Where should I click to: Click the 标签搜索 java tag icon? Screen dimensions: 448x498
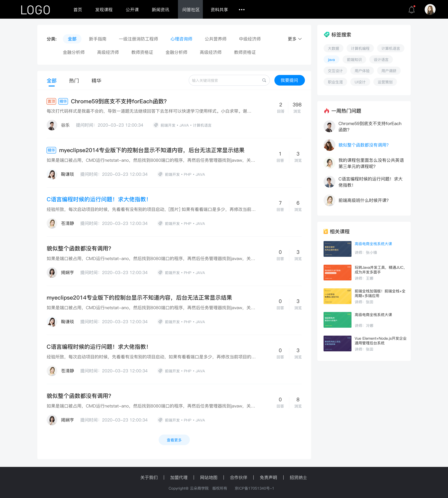tap(331, 59)
